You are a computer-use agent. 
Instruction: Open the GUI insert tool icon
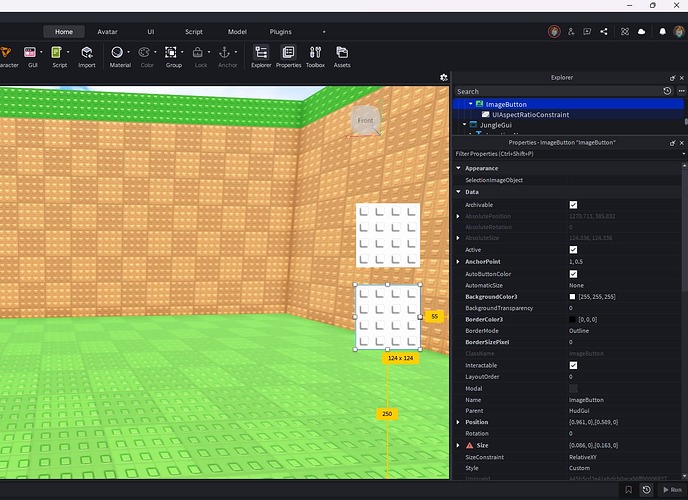point(30,53)
